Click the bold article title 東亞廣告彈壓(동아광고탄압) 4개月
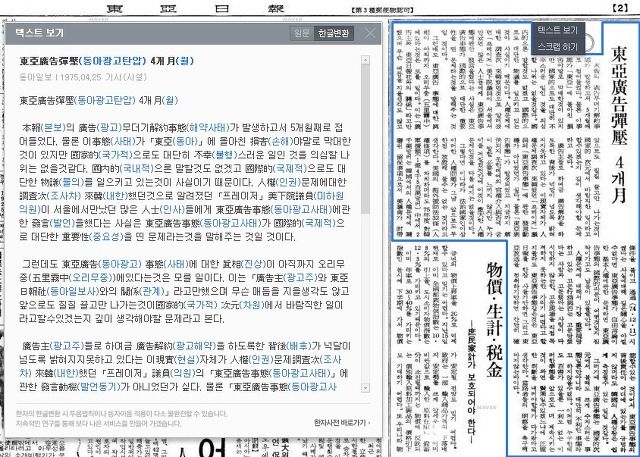This screenshot has height=457, width=640. 107,61
